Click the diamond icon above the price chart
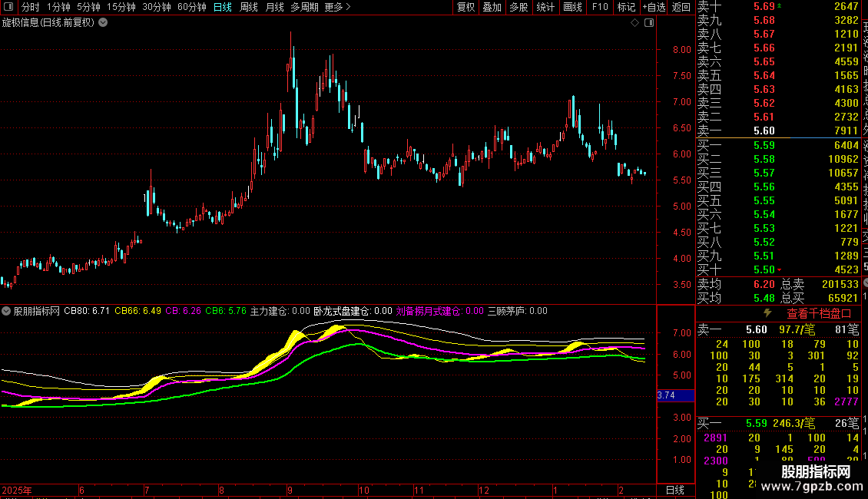 coord(635,23)
